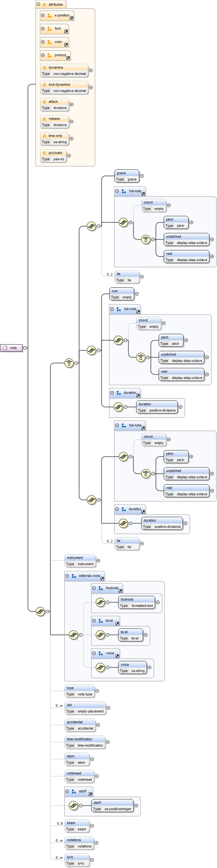Collapse the footnote group

pos(94,588)
